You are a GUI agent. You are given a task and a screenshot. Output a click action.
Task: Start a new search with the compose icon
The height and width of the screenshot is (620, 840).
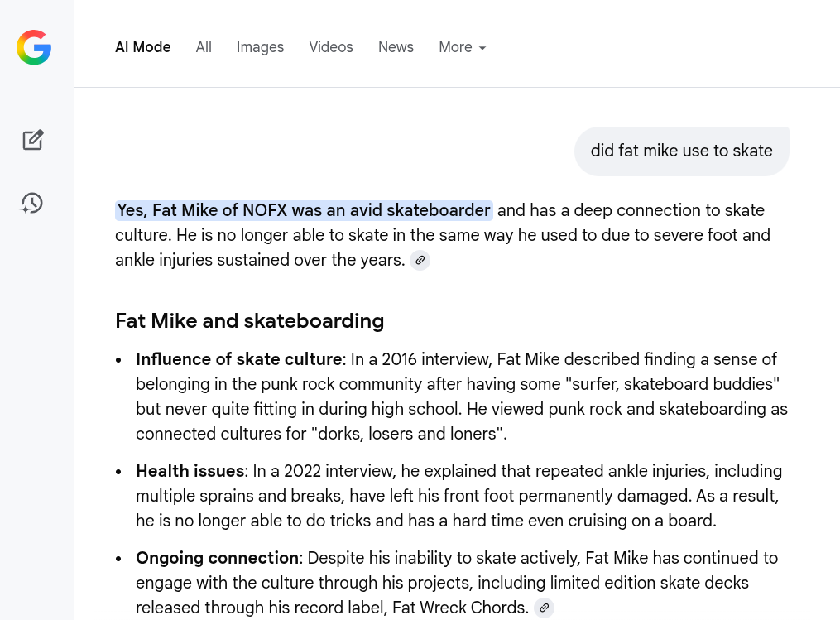[x=32, y=140]
